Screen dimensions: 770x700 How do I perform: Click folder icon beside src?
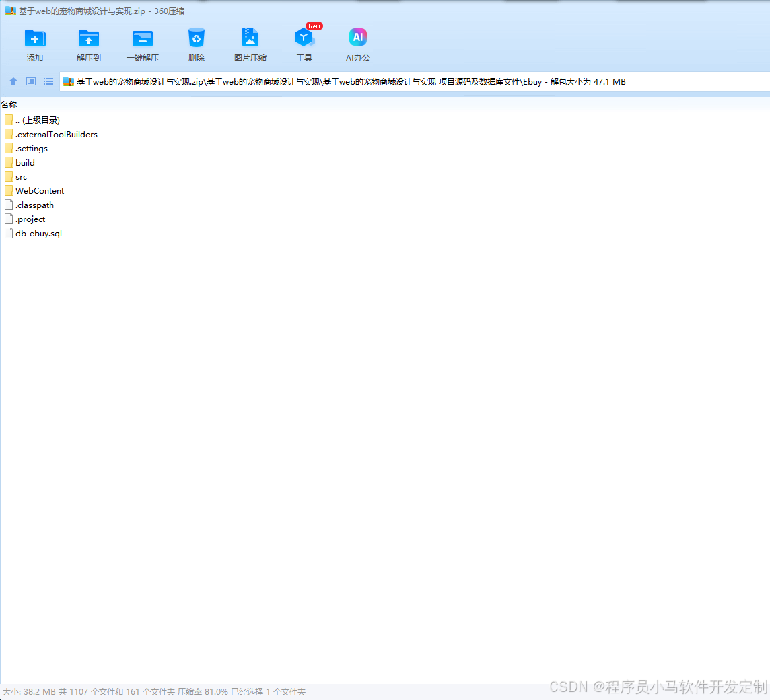(8, 177)
